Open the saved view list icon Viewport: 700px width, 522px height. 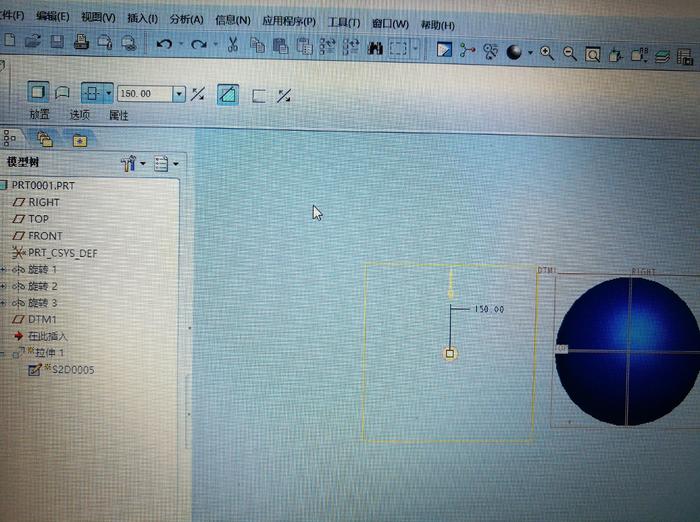pyautogui.click(x=639, y=55)
